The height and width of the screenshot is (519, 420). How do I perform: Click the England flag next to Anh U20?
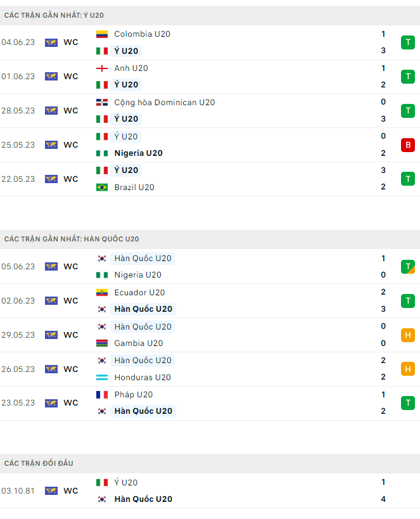101,68
